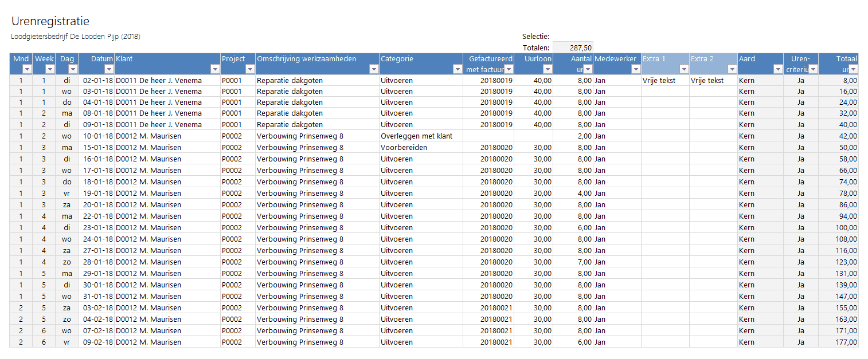Open the Aard column filter dropdown
Image resolution: width=868 pixels, height=359 pixels.
777,69
